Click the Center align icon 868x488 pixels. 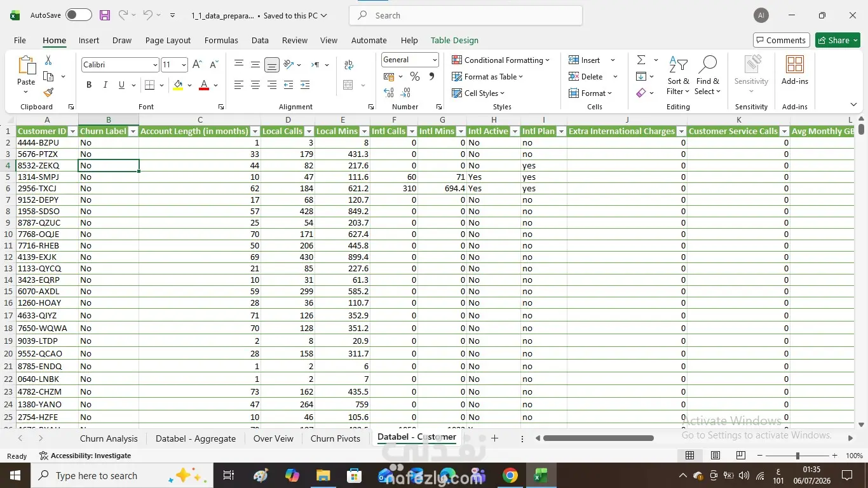point(255,85)
